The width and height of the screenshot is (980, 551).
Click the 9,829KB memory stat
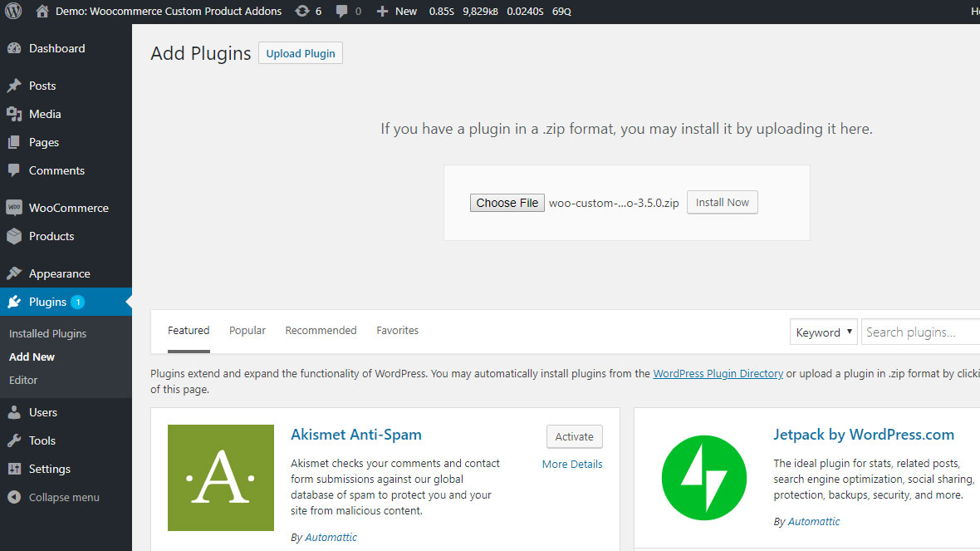(480, 12)
